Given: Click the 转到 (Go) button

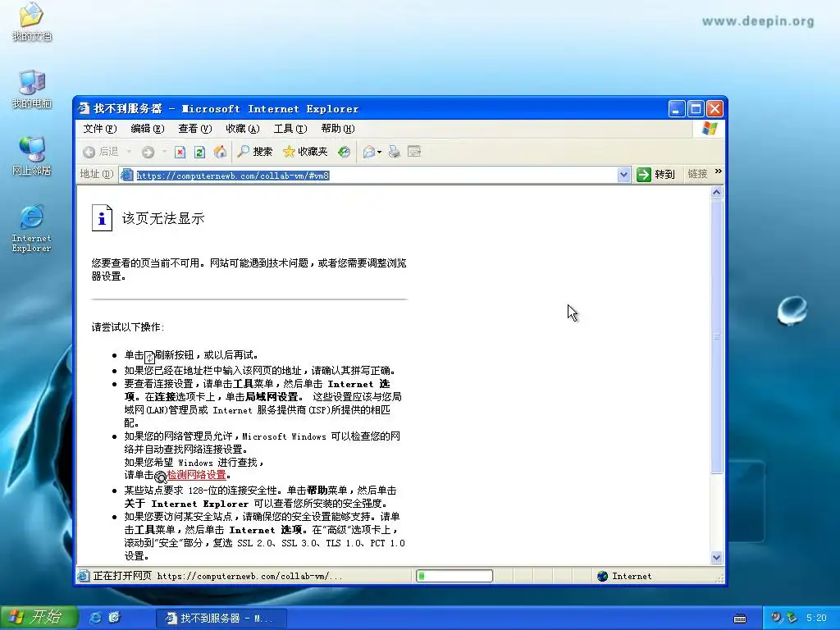Looking at the screenshot, I should [x=655, y=174].
